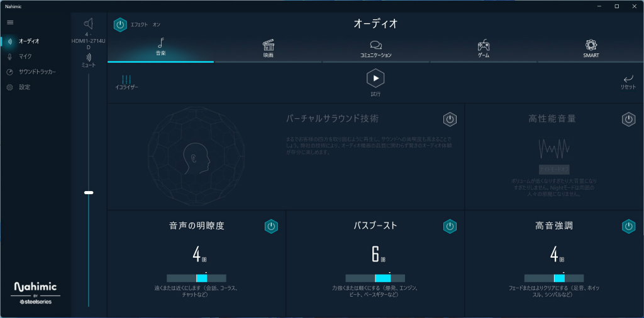Click the イコライザー equalizer icon
This screenshot has width=644, height=318.
pos(126,80)
